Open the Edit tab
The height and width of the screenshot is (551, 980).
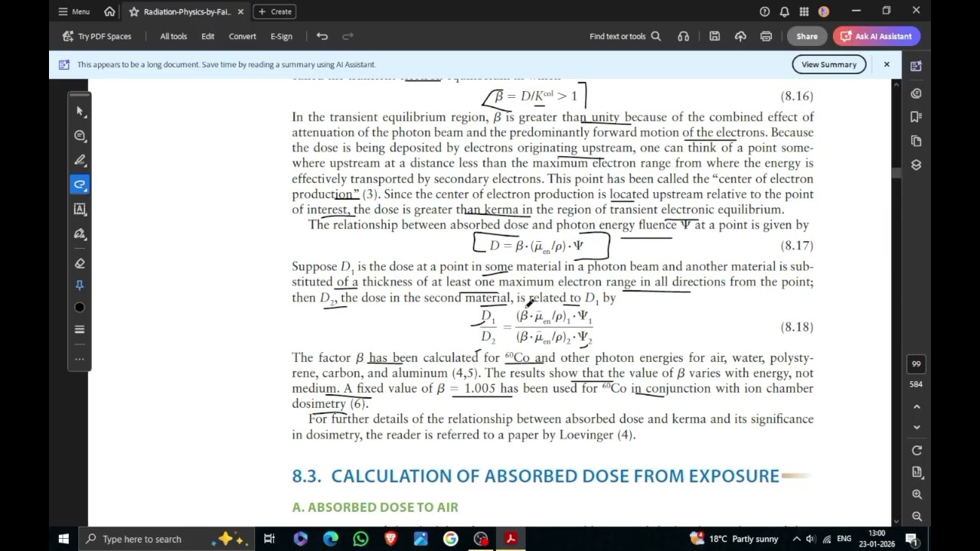207,36
